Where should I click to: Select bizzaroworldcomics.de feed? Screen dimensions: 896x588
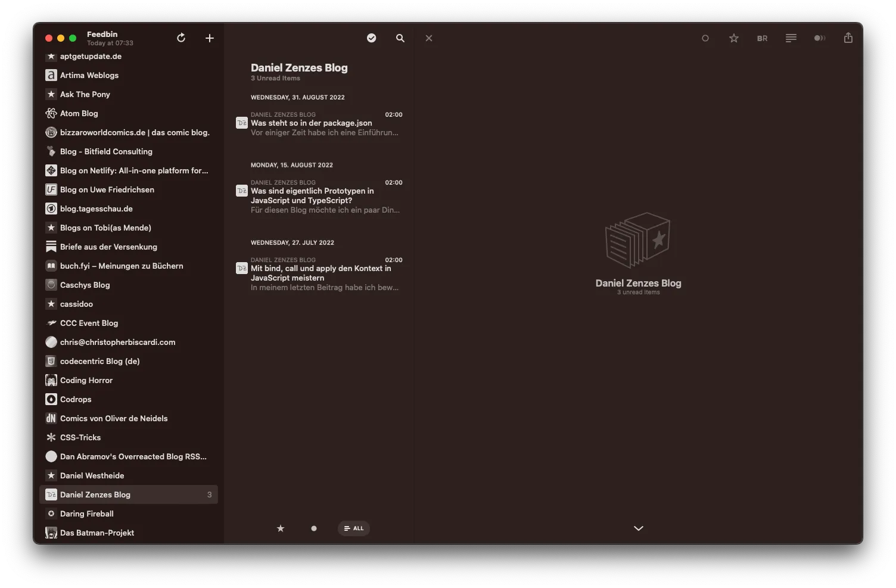(x=129, y=132)
